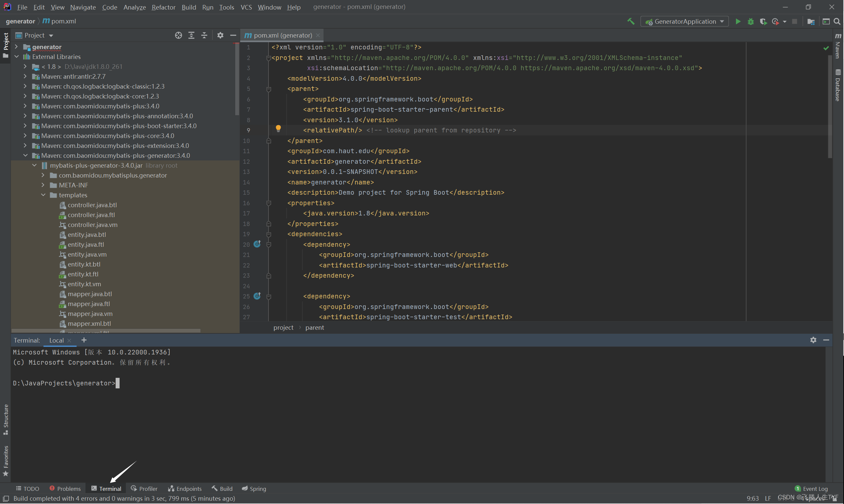844x504 pixels.
Task: Open Search Everywhere with the magnifier icon
Action: pos(837,21)
